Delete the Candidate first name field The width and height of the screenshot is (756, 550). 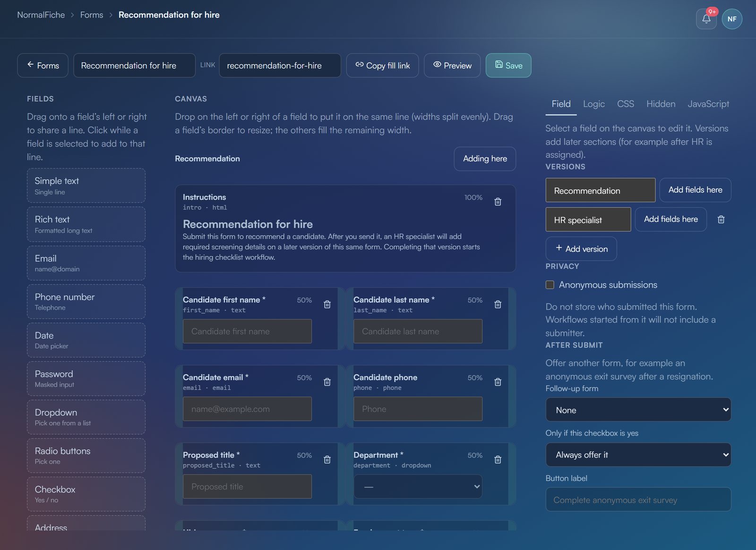(x=327, y=305)
